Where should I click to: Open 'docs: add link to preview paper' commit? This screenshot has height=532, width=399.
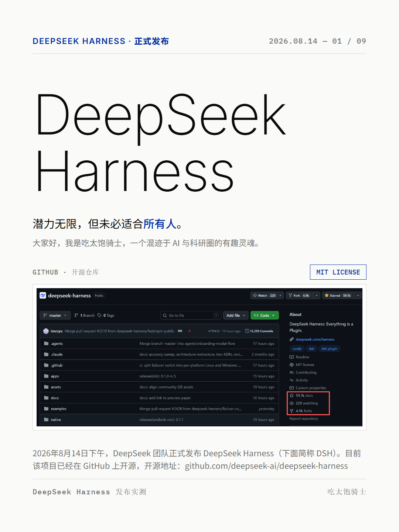click(165, 398)
